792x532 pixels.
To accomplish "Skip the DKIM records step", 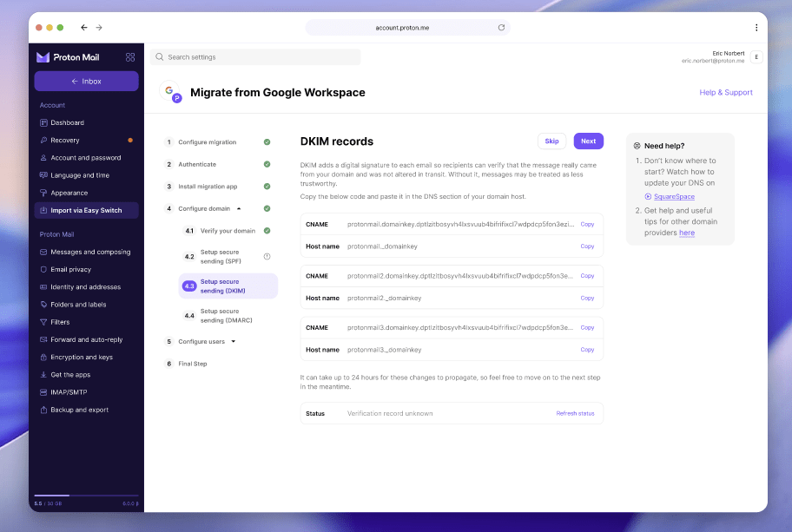I will pos(551,141).
